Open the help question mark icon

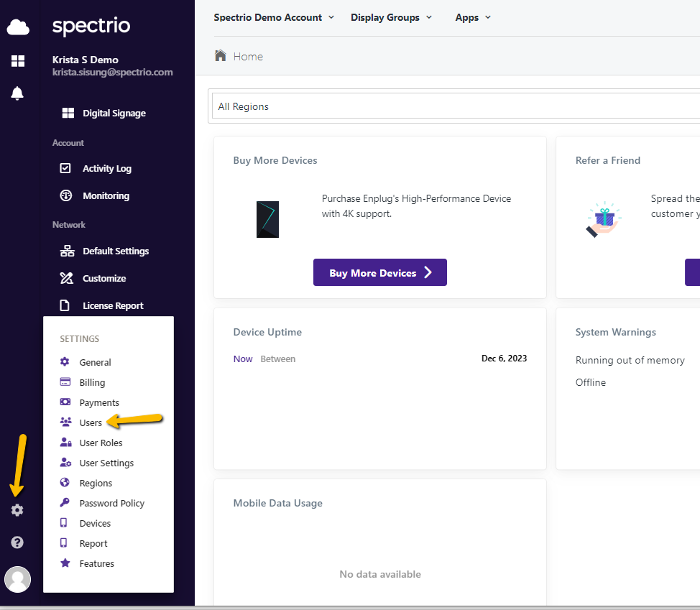[x=17, y=542]
